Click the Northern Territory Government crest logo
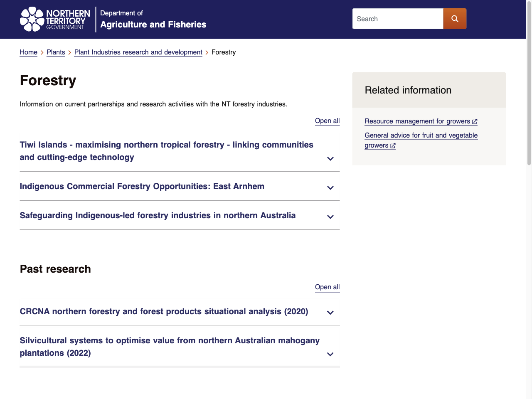Image resolution: width=532 pixels, height=399 pixels. click(32, 19)
